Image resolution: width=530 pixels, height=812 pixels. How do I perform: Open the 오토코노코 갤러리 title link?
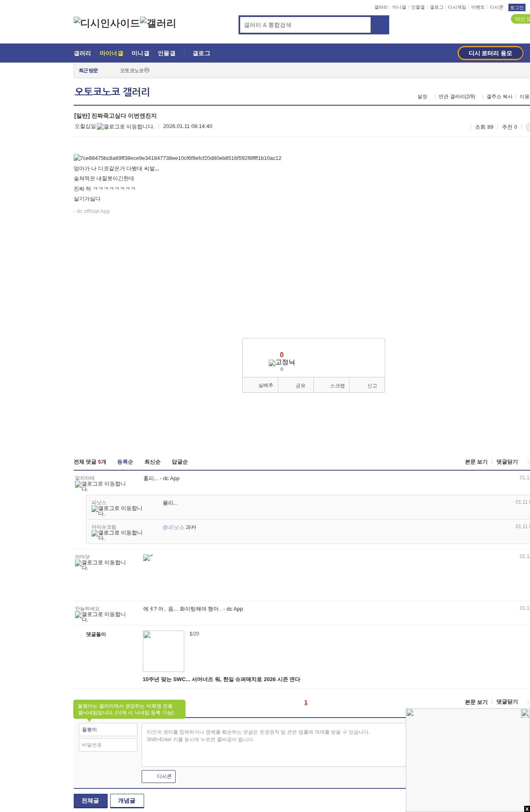(112, 92)
